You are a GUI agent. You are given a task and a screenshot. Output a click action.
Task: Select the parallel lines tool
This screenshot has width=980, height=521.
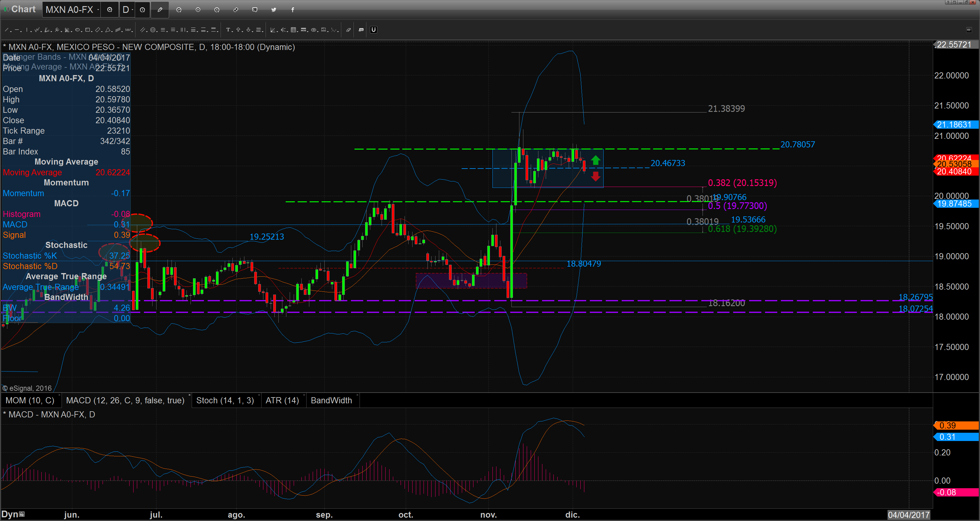pyautogui.click(x=143, y=30)
